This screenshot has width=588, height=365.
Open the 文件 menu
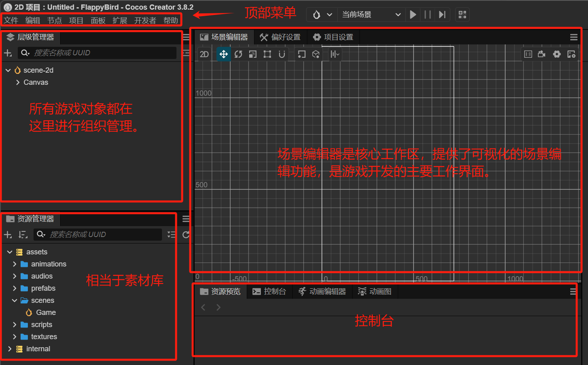point(11,21)
